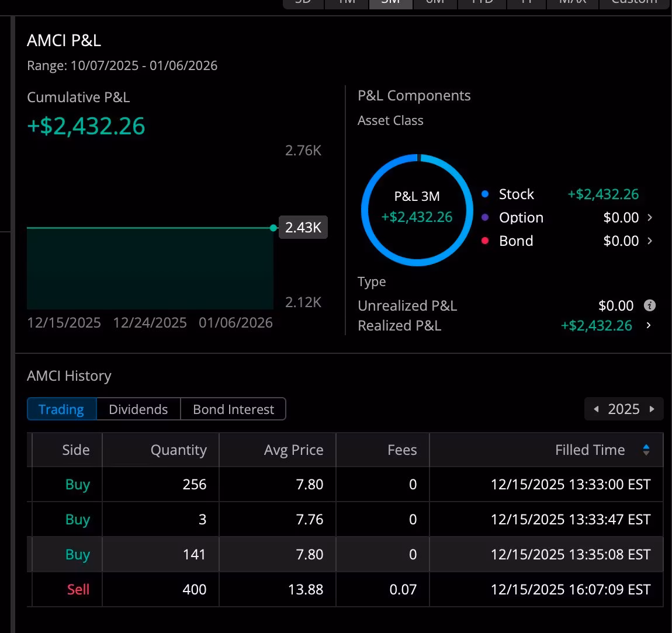
Task: Select the Custom range tab
Action: 634,4
